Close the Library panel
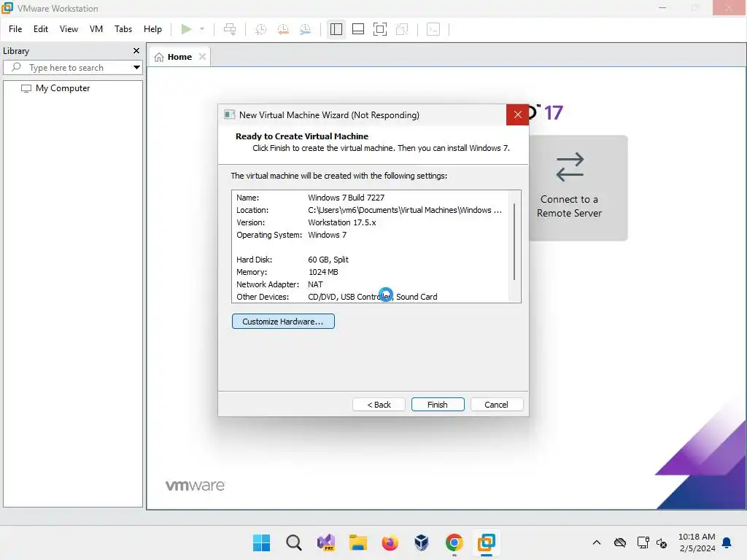The width and height of the screenshot is (747, 560). click(136, 50)
